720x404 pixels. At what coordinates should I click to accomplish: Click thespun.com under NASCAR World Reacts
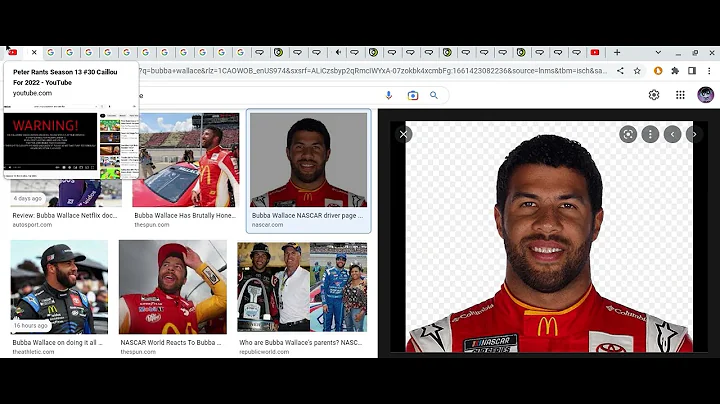pyautogui.click(x=138, y=352)
